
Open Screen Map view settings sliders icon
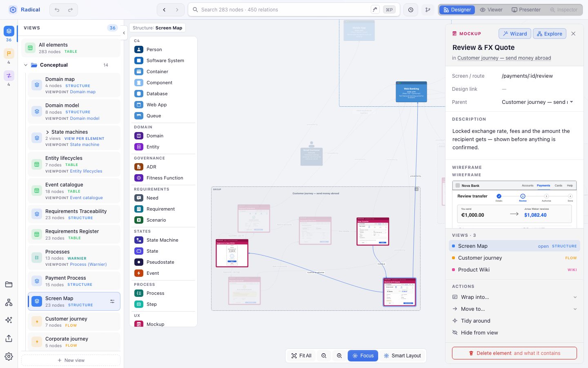coord(112,301)
